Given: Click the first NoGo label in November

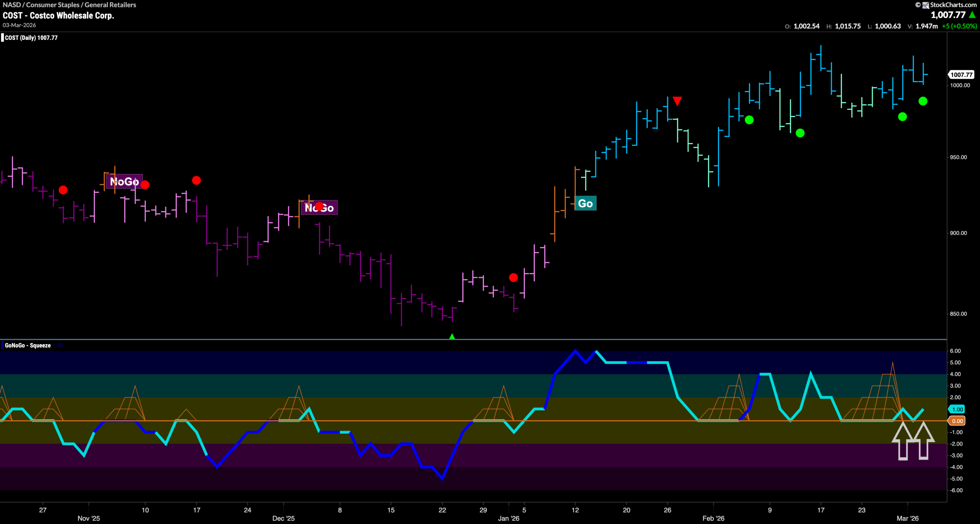Looking at the screenshot, I should (x=124, y=181).
